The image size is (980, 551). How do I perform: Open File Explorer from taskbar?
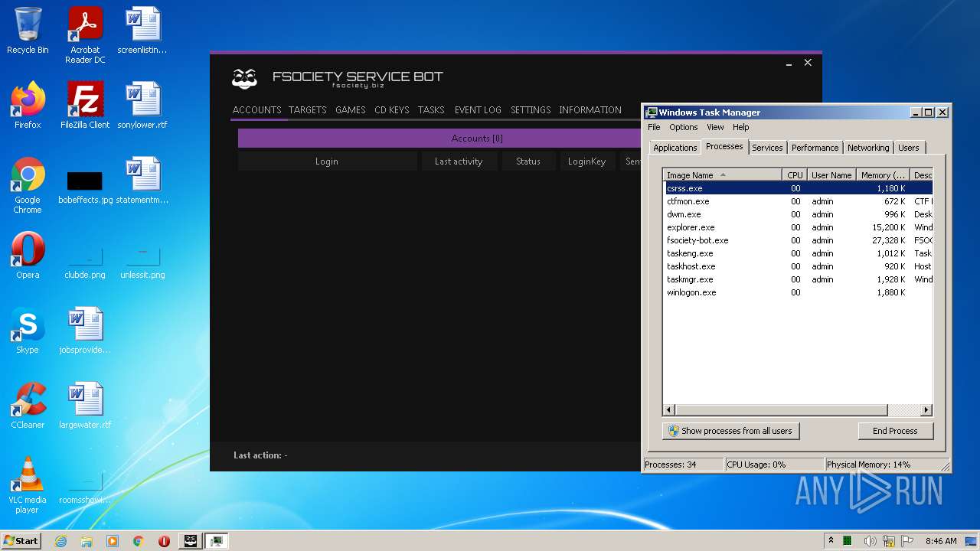tap(87, 541)
